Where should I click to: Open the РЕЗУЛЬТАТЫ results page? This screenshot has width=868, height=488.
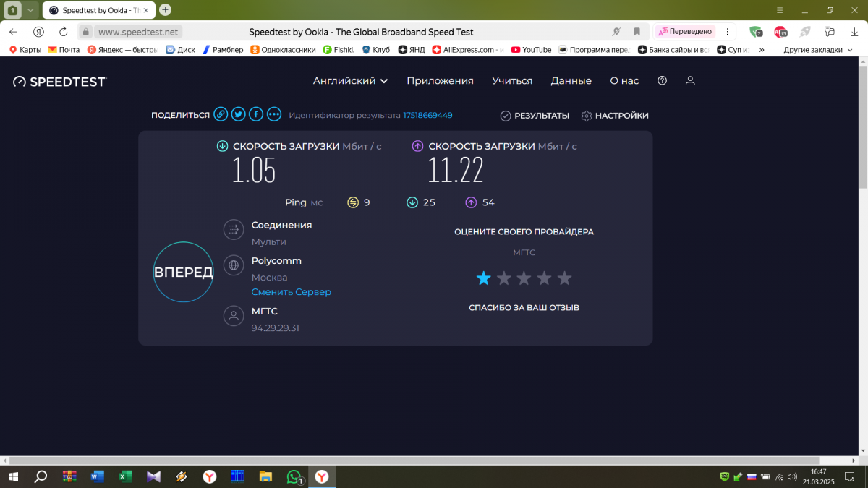tap(535, 116)
